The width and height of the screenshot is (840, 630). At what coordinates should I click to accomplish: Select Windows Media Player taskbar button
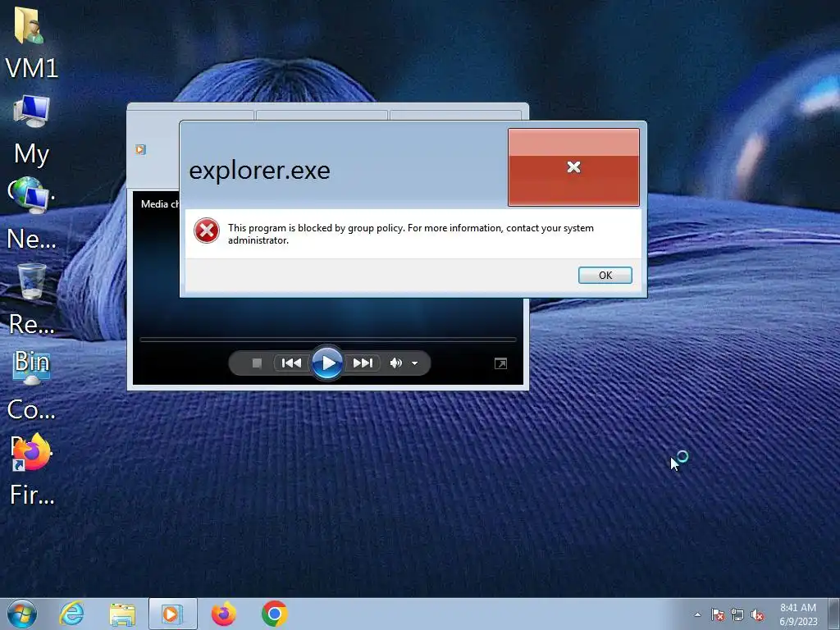pos(172,614)
